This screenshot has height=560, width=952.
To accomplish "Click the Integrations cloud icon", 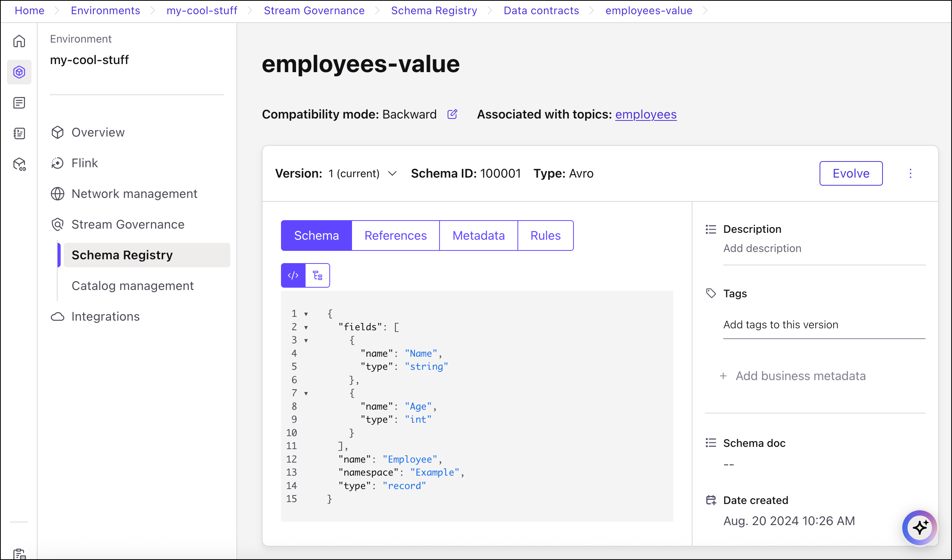I will pyautogui.click(x=58, y=316).
